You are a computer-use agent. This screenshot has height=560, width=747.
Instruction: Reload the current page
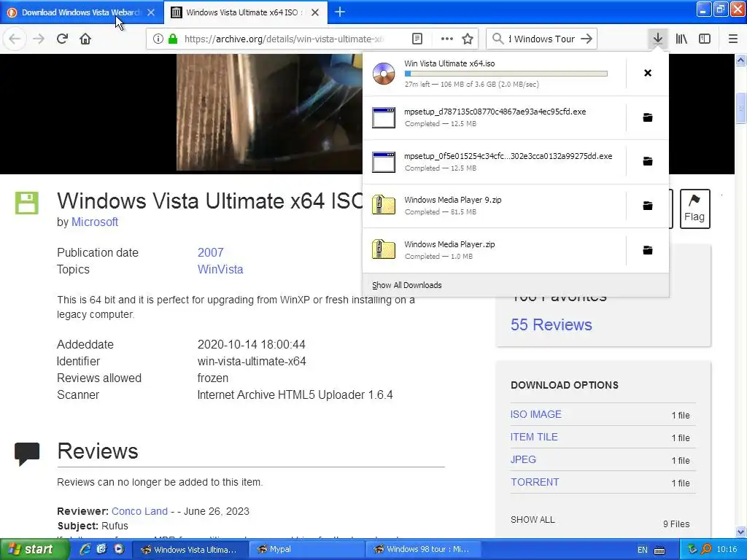click(62, 39)
